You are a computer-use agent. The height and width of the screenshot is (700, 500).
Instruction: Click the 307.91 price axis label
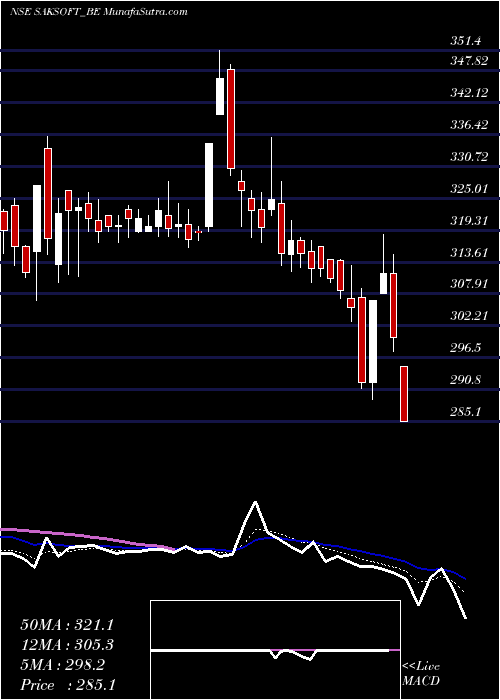(469, 284)
